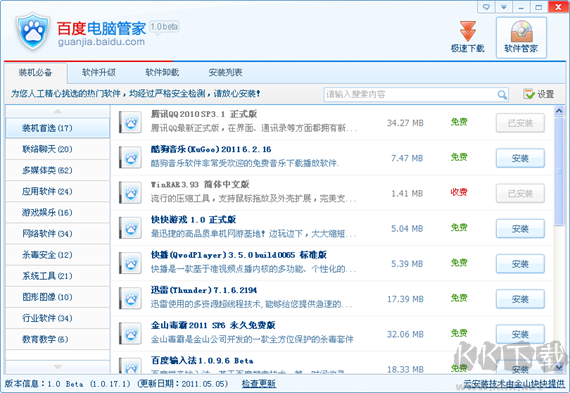Expand category list with up arrow
Image resolution: width=570 pixels, height=393 pixels.
tap(57, 111)
